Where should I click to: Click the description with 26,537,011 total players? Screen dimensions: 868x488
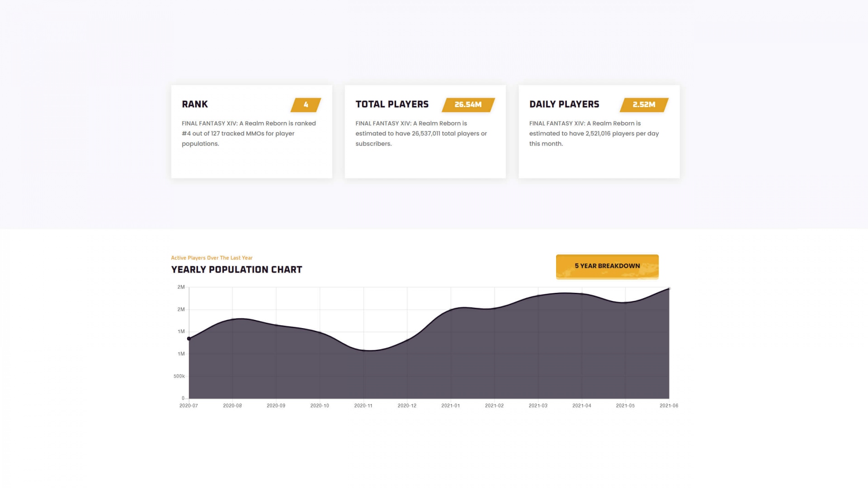(x=421, y=133)
